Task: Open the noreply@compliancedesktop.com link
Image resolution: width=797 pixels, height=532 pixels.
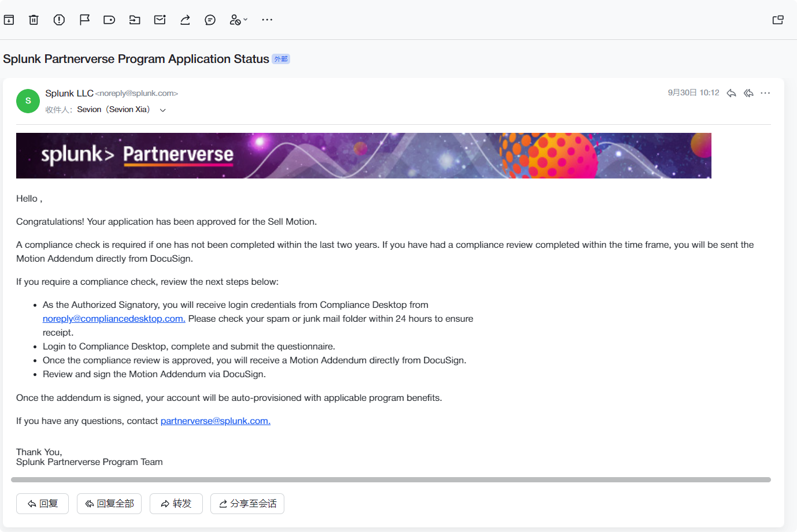Action: 114,319
